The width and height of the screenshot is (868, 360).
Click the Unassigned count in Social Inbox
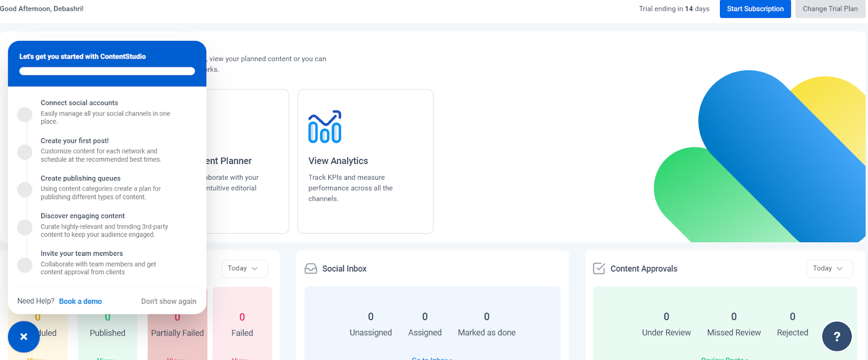coord(371,317)
